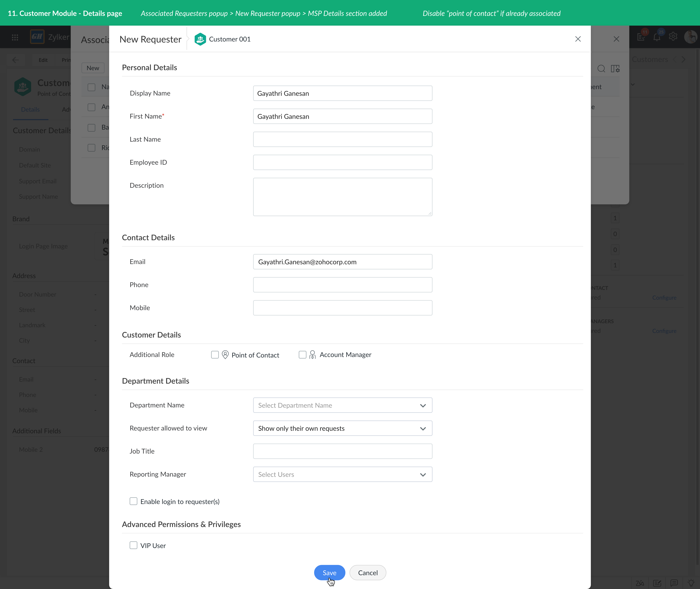Click the Customer 001 hexagon icon in header
The height and width of the screenshot is (589, 700).
[200, 39]
